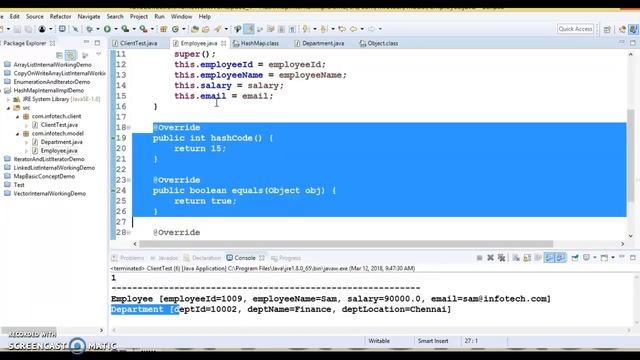This screenshot has height=360, width=640.
Task: Collapse the com.infotech.client package
Action: 18,116
